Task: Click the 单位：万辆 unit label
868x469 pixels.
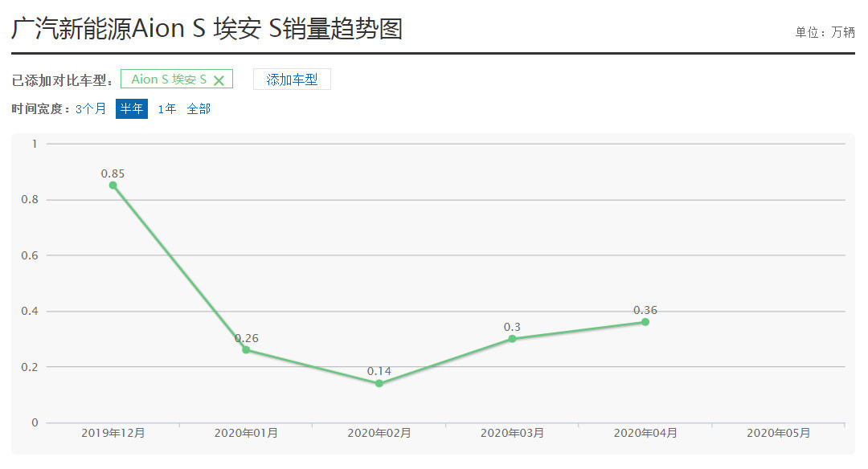Action: click(825, 32)
